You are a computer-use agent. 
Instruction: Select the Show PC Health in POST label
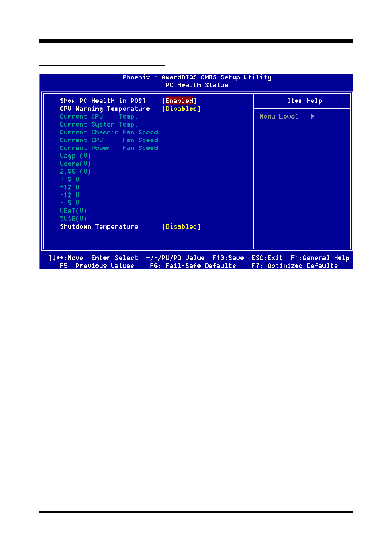103,101
